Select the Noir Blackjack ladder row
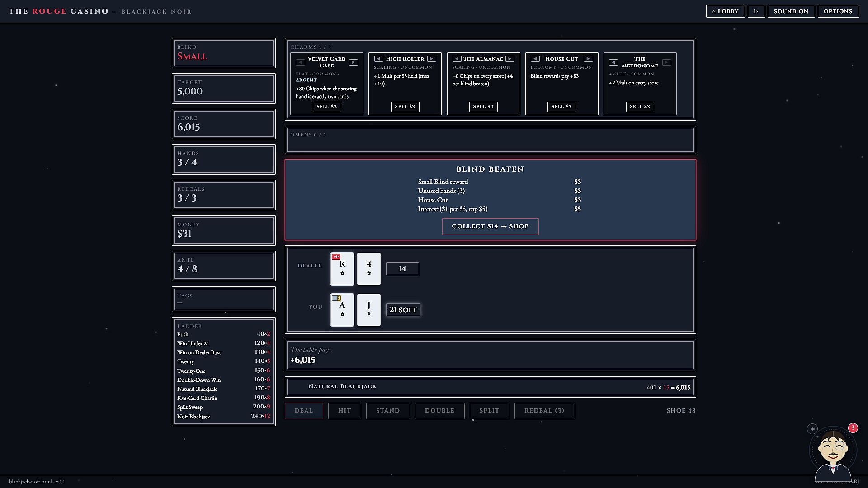The image size is (868, 488). (x=223, y=417)
